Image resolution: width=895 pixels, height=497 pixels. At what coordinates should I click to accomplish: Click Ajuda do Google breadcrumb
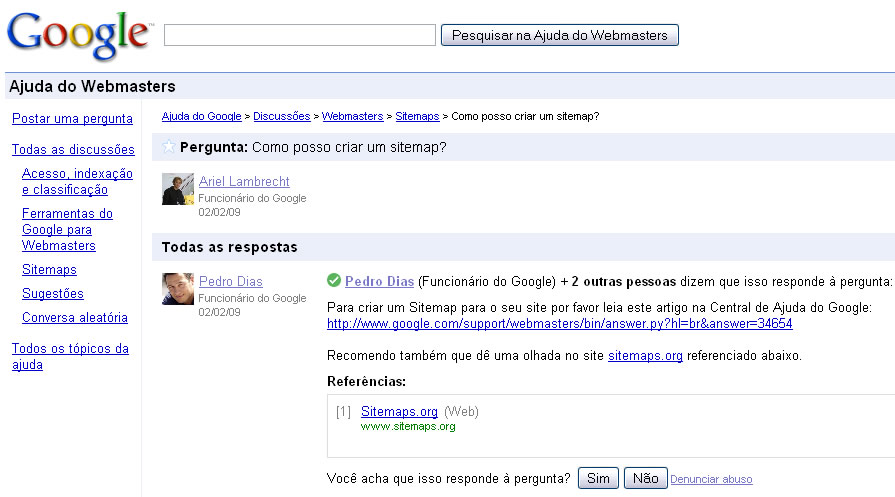[201, 116]
